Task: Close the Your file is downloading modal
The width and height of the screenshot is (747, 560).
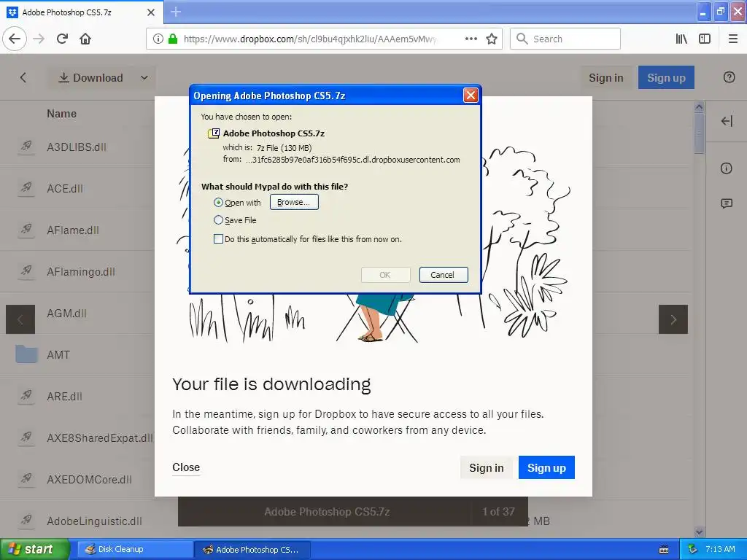Action: (x=186, y=467)
